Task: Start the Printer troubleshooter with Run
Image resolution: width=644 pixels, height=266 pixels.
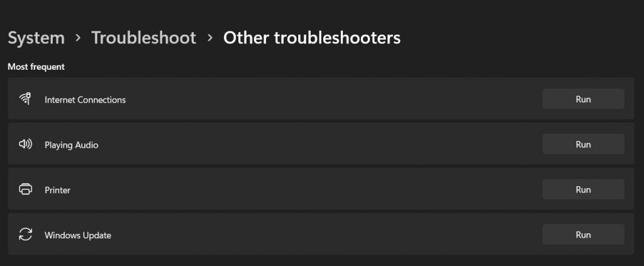Action: click(x=583, y=189)
